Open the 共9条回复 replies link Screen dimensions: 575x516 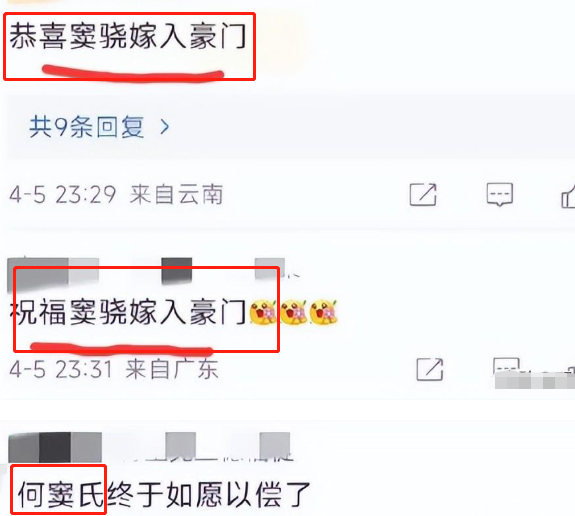point(87,127)
